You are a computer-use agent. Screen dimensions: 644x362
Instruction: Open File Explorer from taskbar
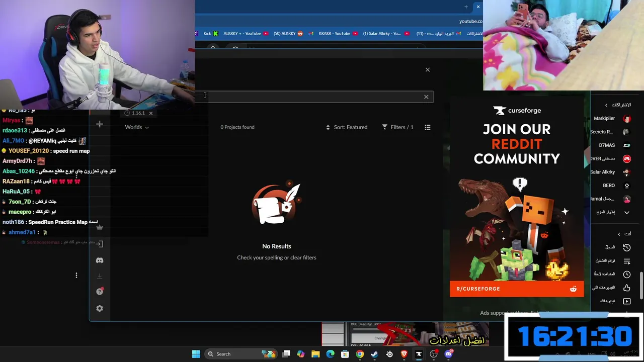point(315,354)
